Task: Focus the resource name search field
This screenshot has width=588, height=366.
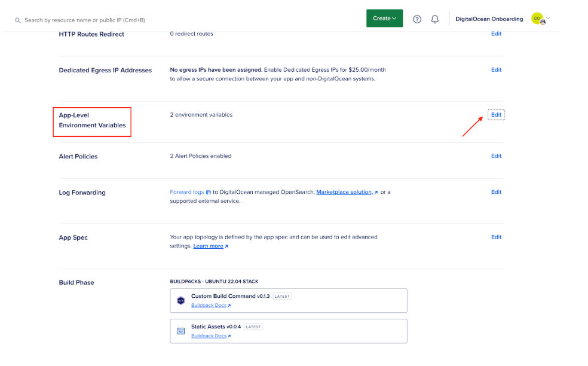Action: click(84, 20)
